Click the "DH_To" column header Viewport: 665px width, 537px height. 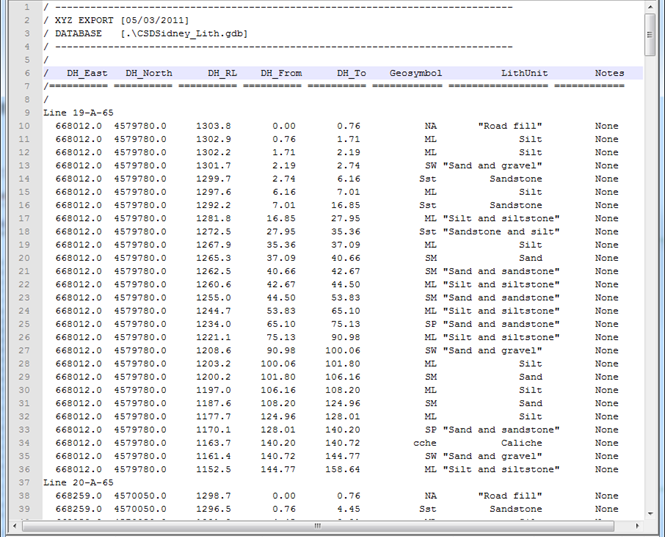coord(352,73)
